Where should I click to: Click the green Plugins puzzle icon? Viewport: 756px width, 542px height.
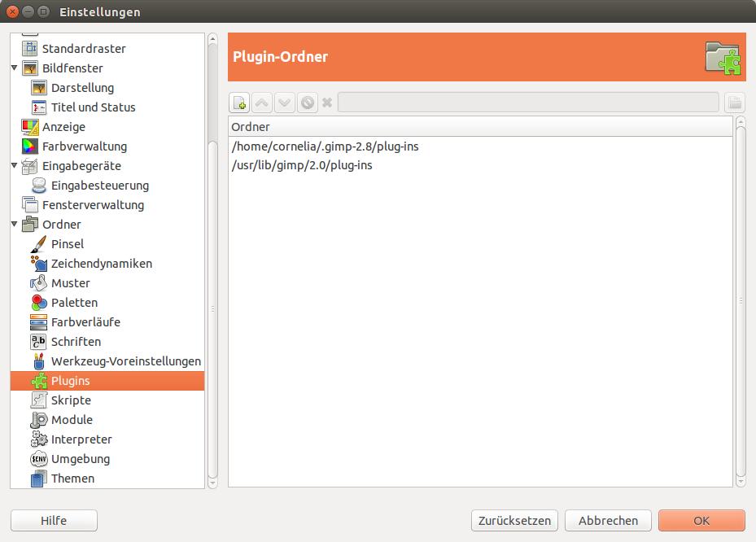[39, 381]
